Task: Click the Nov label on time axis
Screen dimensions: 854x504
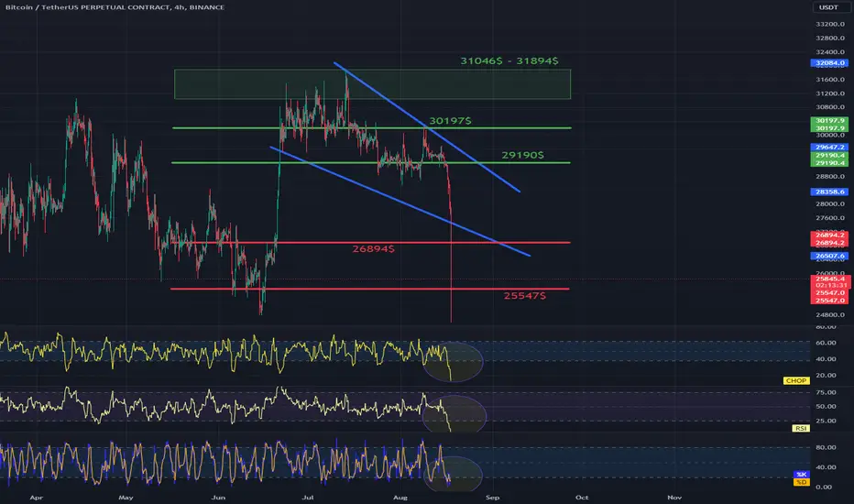Action: pyautogui.click(x=674, y=498)
